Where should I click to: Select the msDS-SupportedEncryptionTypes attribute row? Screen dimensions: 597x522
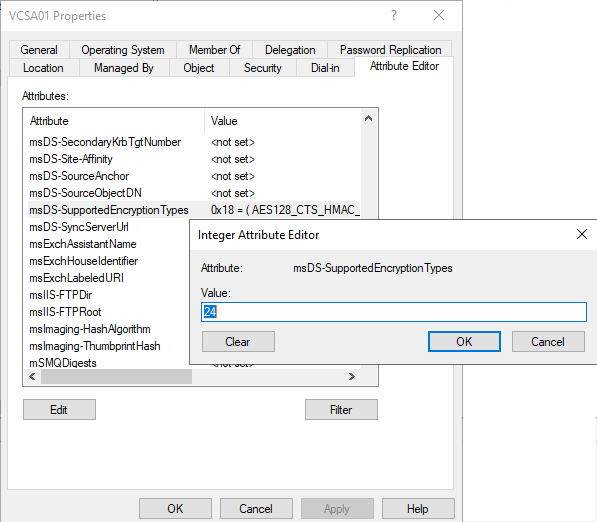pos(194,210)
